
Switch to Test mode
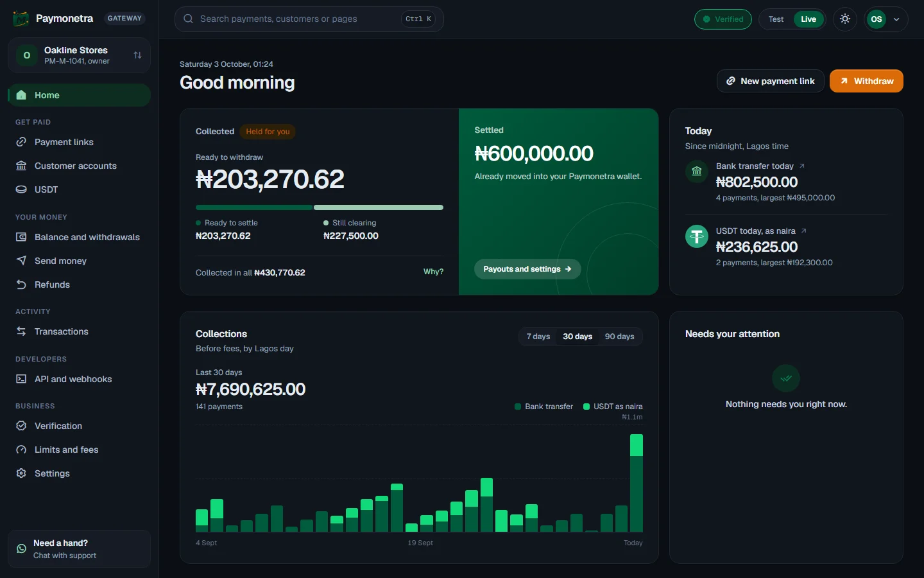[776, 19]
